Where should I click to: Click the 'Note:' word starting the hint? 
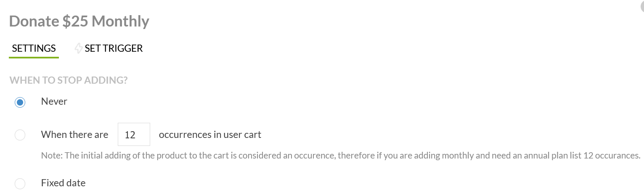point(52,156)
